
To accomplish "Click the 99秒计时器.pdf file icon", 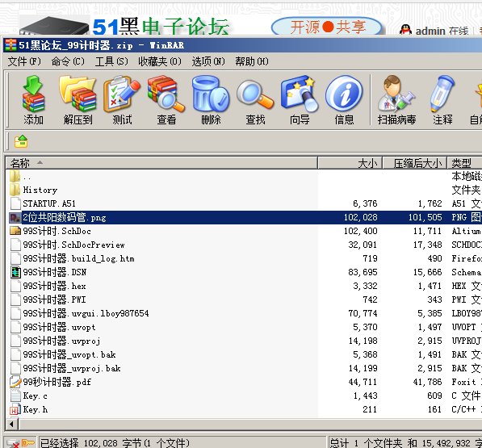I will (x=15, y=382).
